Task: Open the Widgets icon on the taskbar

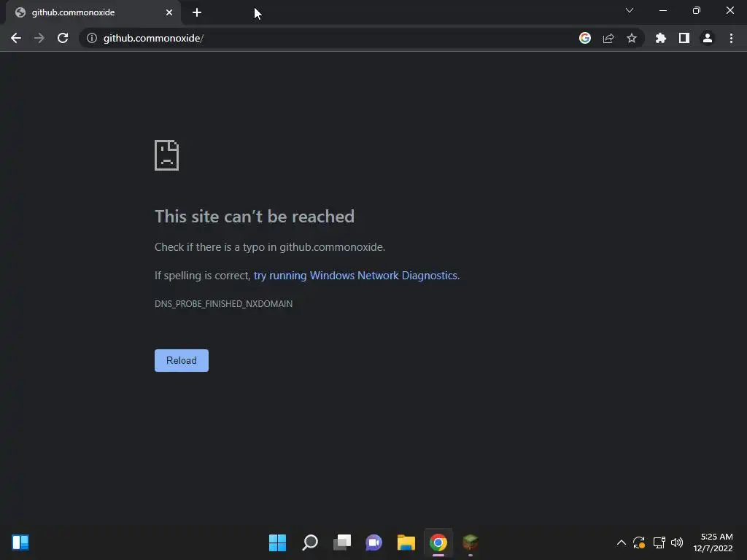Action: coord(20,542)
